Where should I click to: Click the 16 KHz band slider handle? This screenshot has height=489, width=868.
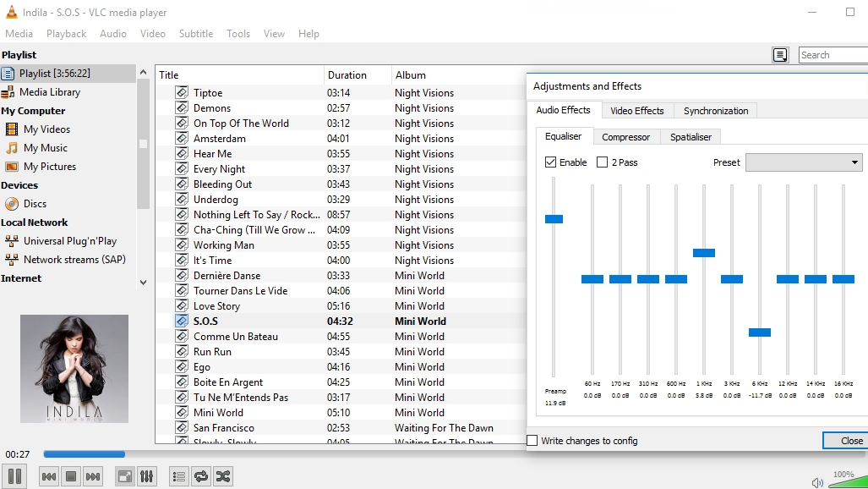click(x=843, y=279)
